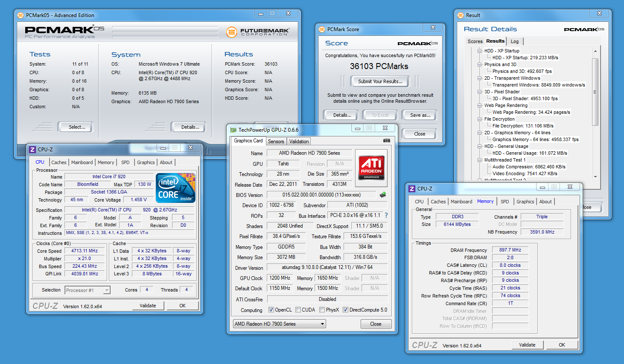
Task: Click the Core Speed value 4713.11 MHz
Action: [85, 251]
